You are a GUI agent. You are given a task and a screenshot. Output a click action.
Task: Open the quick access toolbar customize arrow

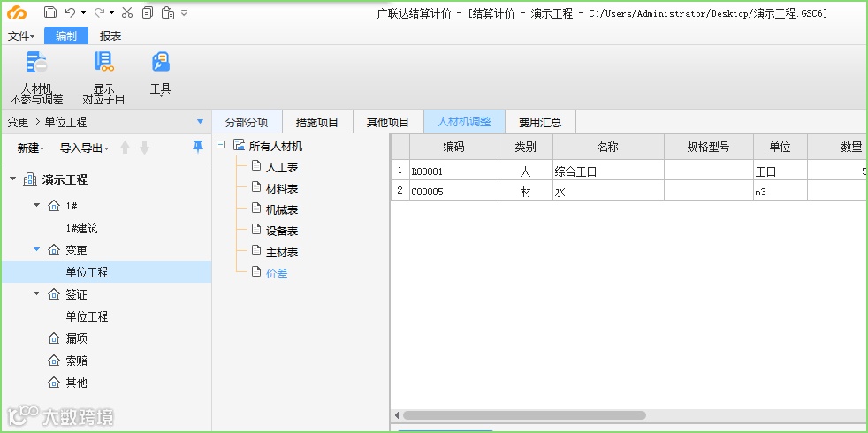pyautogui.click(x=184, y=12)
